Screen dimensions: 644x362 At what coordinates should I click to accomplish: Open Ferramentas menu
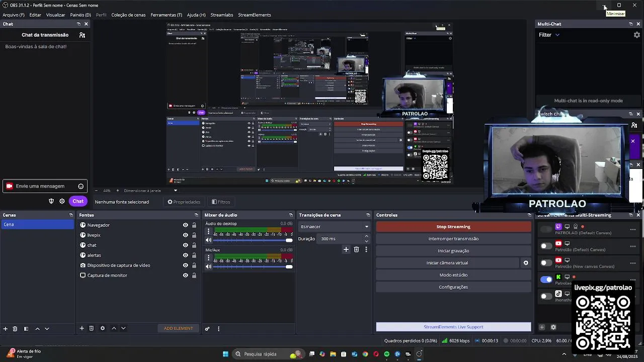click(x=167, y=15)
